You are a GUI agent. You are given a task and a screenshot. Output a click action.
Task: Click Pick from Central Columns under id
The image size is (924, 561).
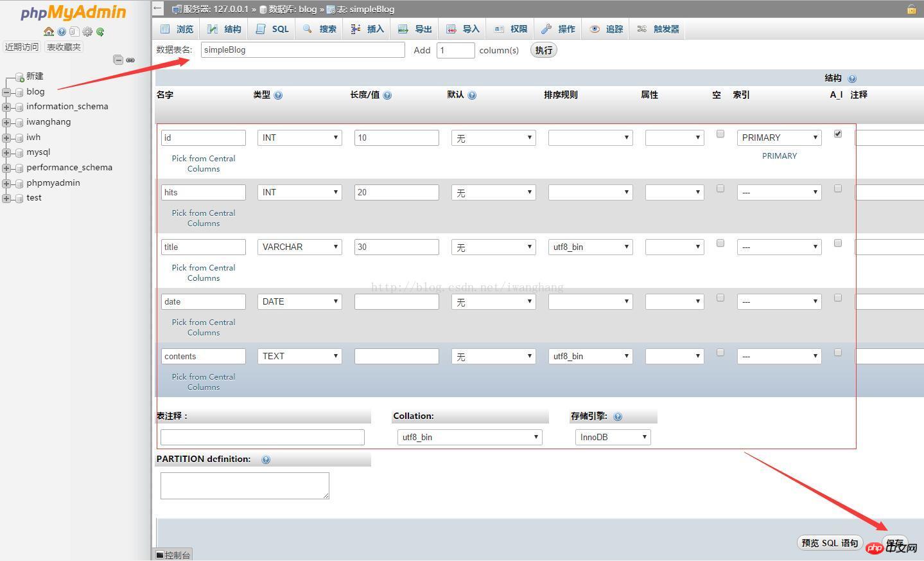point(204,164)
